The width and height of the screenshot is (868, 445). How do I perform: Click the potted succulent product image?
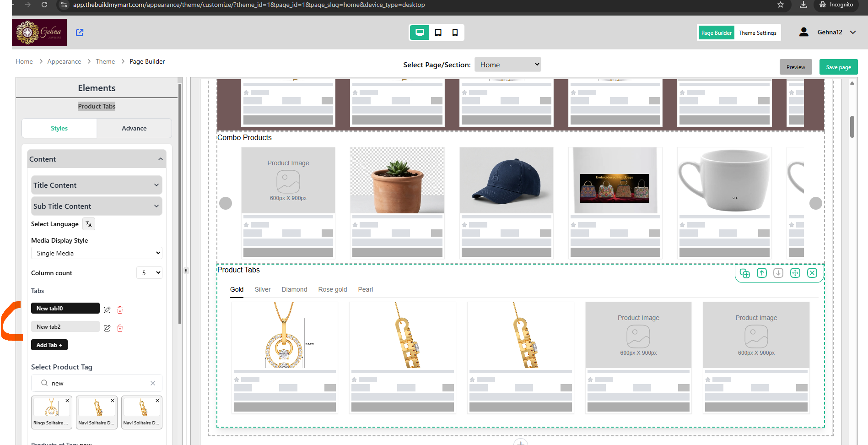tap(397, 180)
